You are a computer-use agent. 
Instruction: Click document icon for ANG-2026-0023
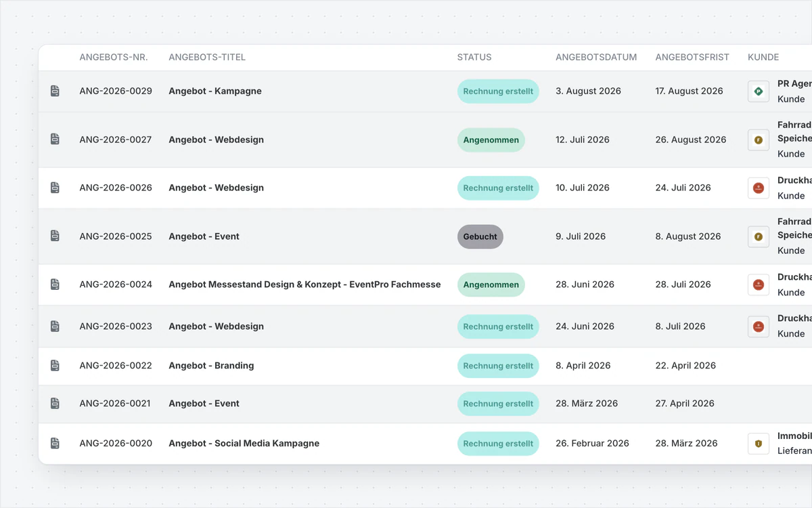[x=55, y=326]
